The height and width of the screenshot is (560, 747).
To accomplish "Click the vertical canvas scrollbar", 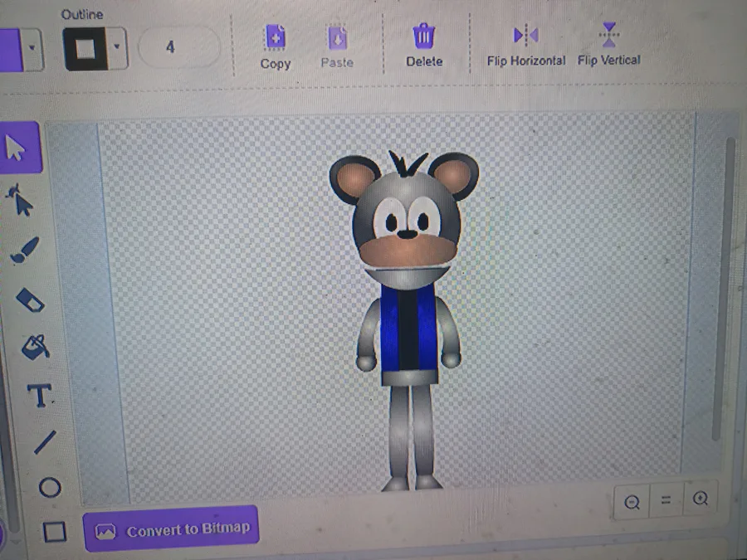I will (722, 288).
